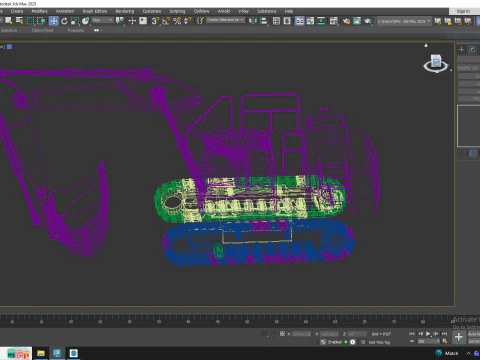Open the Animation menu
The width and height of the screenshot is (480, 360).
(65, 11)
